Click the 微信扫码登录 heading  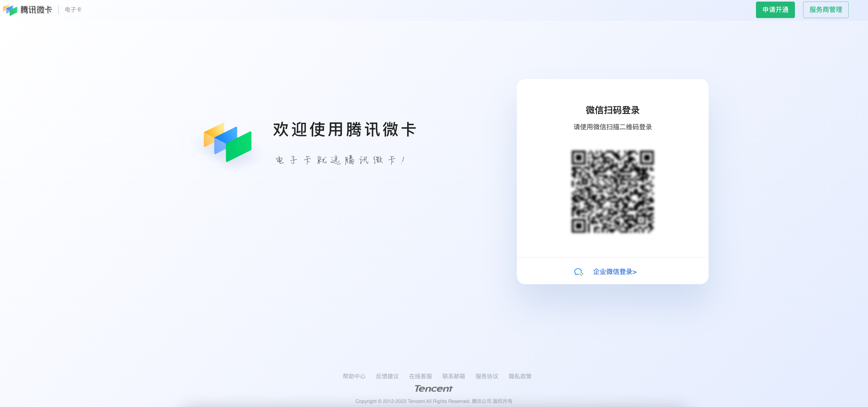pos(613,110)
